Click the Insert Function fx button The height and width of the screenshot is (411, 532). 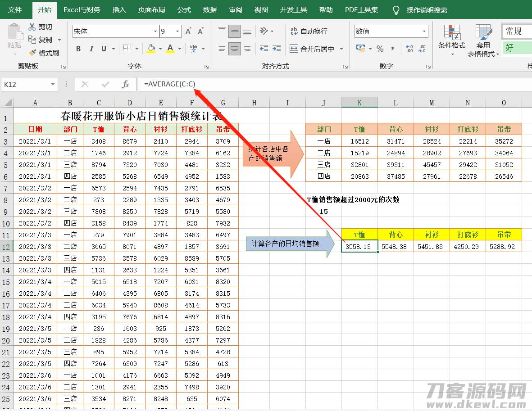pyautogui.click(x=125, y=84)
